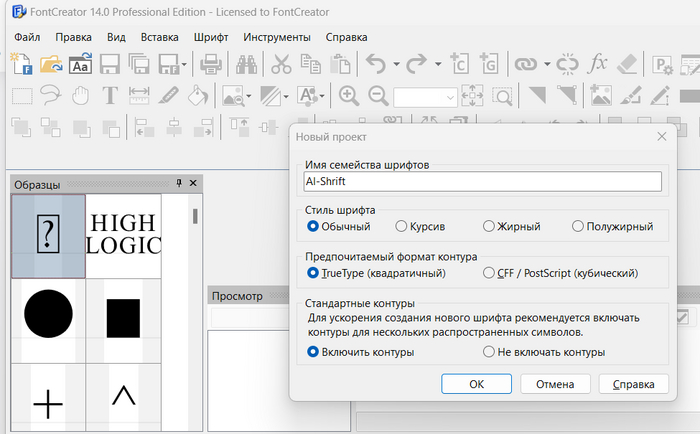The width and height of the screenshot is (700, 434).
Task: Select the Text tool icon
Action: (110, 96)
